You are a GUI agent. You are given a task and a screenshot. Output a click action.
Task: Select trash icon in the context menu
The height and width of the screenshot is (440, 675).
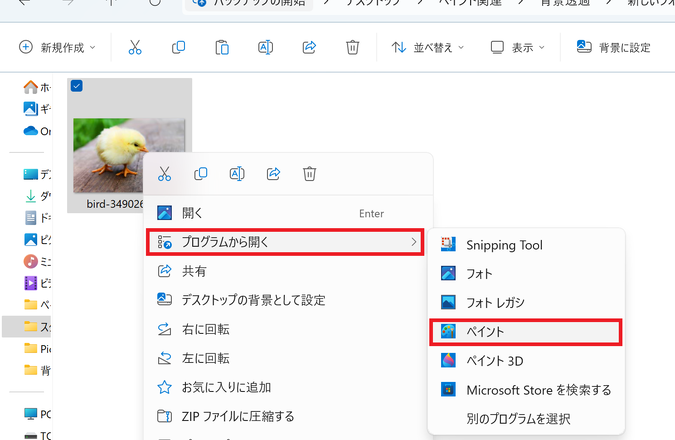[x=310, y=174]
